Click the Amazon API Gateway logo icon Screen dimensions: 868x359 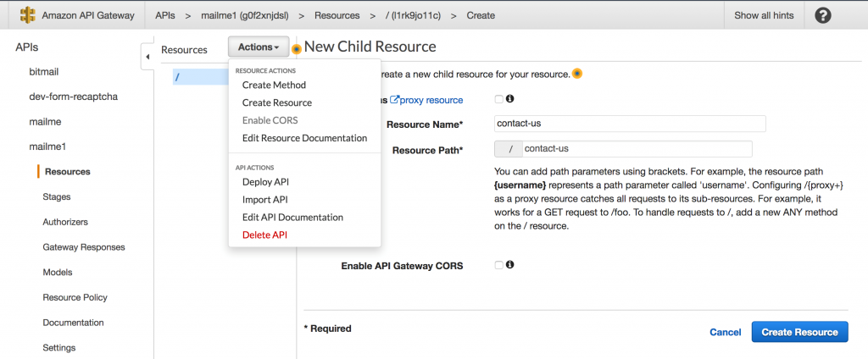click(27, 15)
